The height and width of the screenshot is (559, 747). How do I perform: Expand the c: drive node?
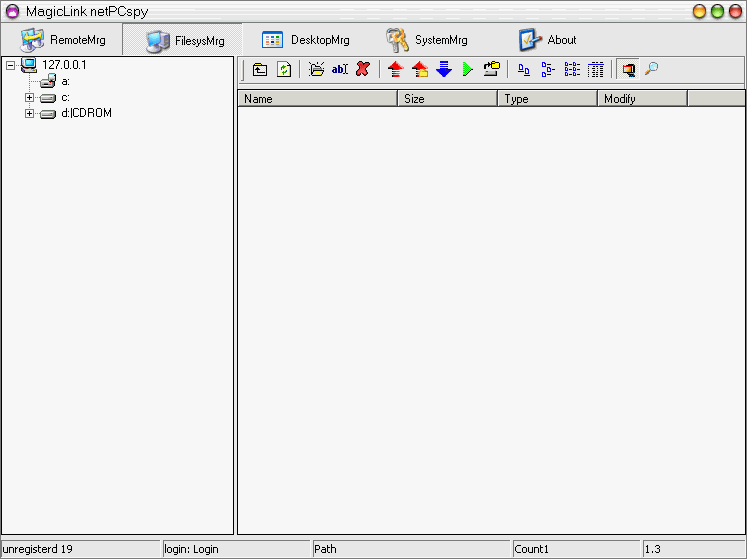(x=30, y=98)
